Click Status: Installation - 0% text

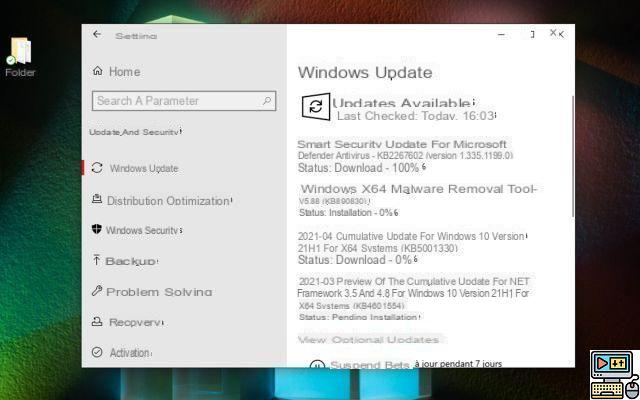click(346, 213)
